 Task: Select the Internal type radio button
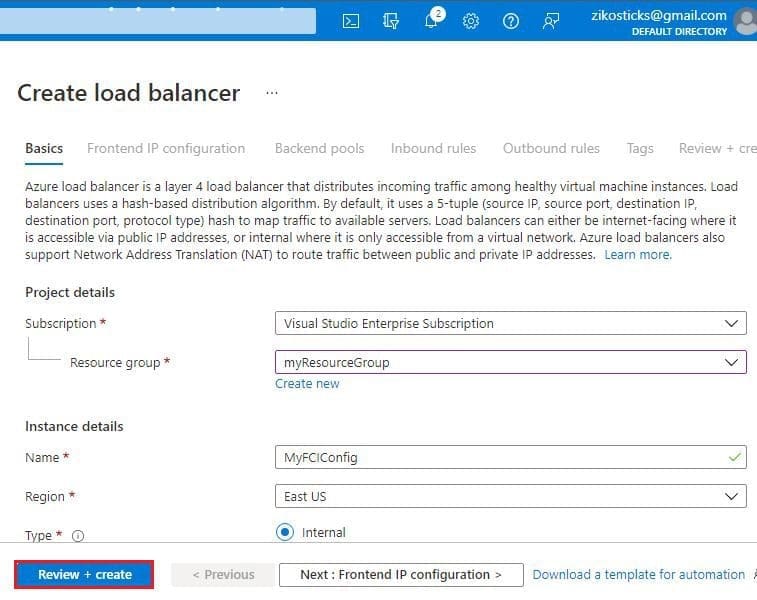[x=285, y=532]
